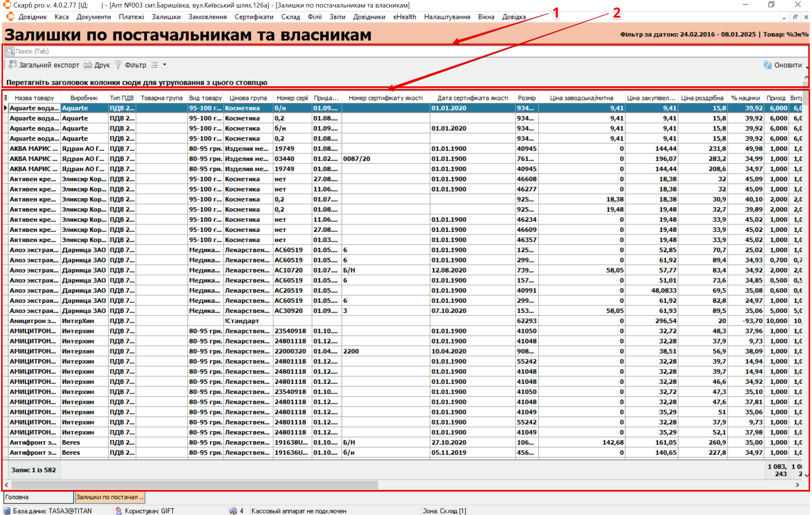The image size is (812, 515).
Task: Click the status bar database icon
Action: [7, 510]
